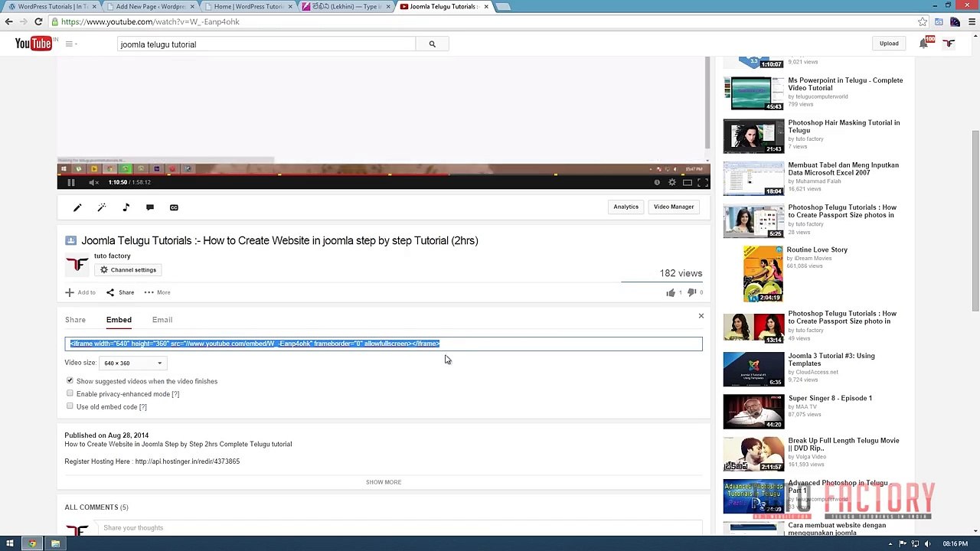Image resolution: width=980 pixels, height=551 pixels.
Task: Open the Video size dropdown
Action: [132, 363]
